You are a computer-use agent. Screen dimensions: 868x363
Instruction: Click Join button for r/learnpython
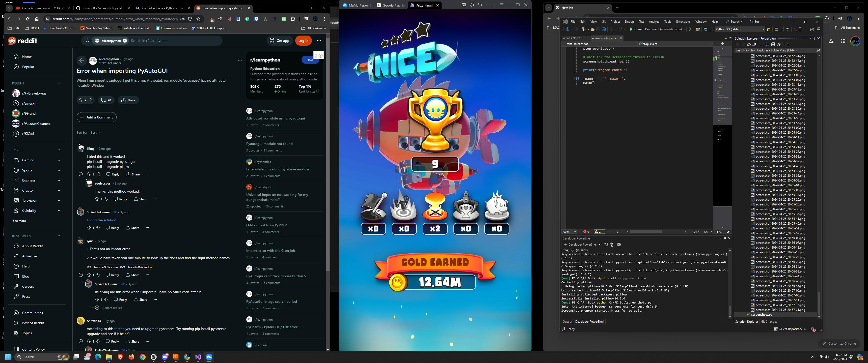tap(310, 60)
